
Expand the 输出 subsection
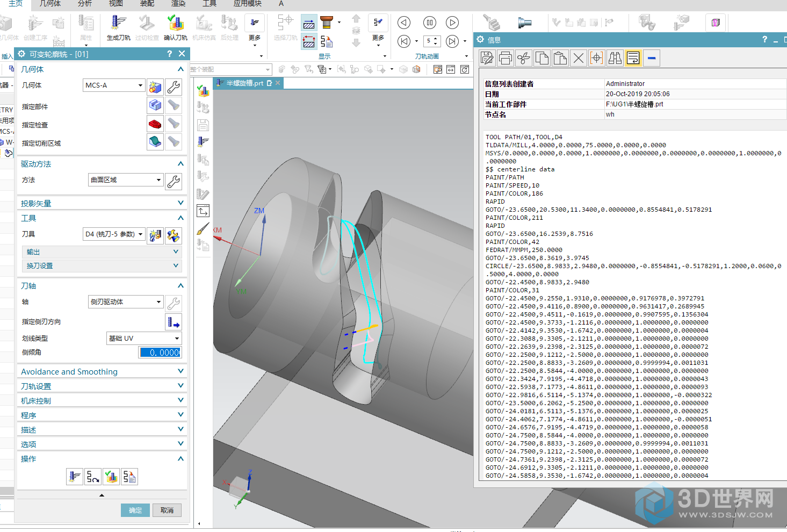[176, 251]
